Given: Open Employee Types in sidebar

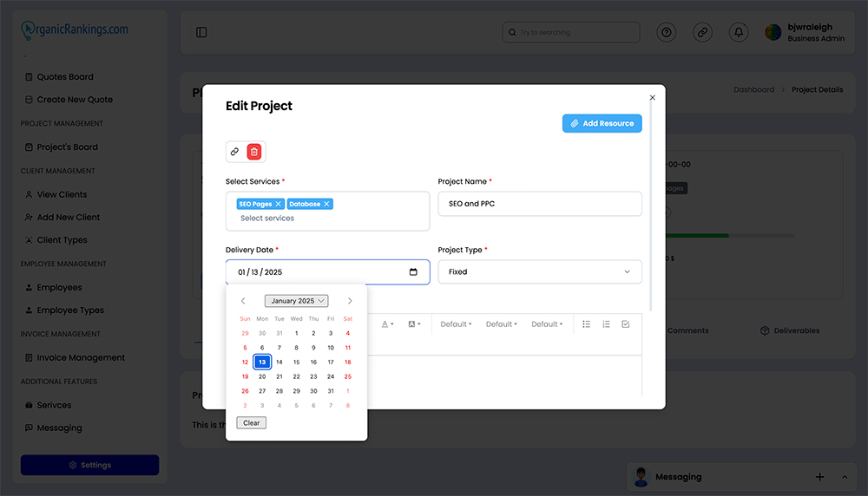Looking at the screenshot, I should (64, 310).
